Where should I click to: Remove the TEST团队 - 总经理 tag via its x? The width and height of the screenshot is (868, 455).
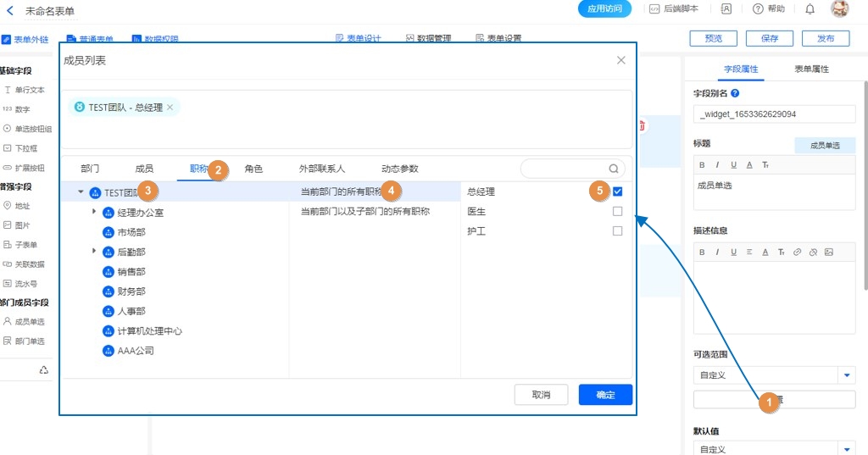click(x=170, y=108)
